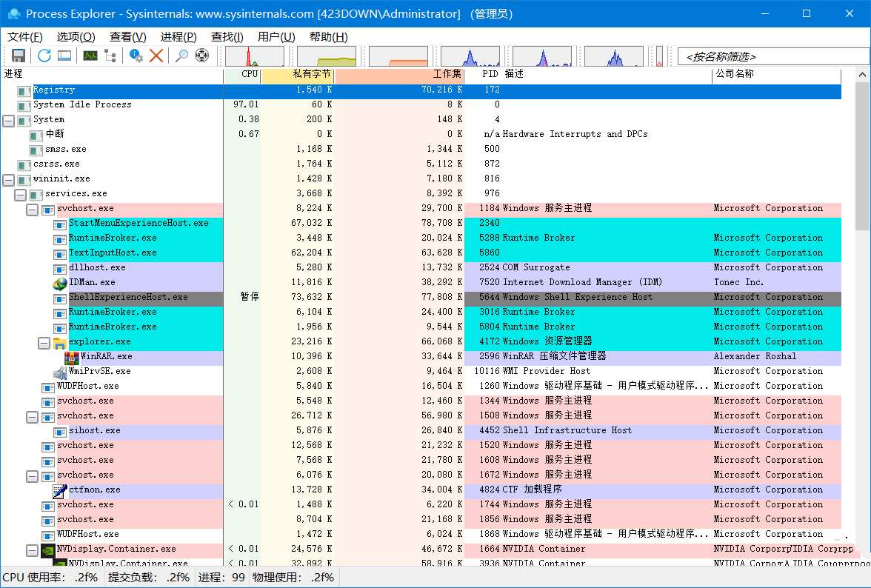The height and width of the screenshot is (588, 871).
Task: Click the CPU usage history mini graph
Action: [x=254, y=55]
